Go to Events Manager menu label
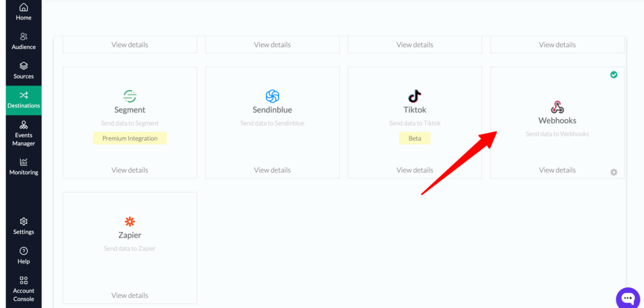644x308 pixels. click(x=23, y=139)
